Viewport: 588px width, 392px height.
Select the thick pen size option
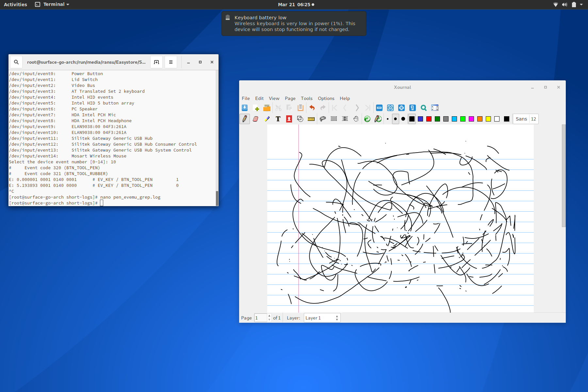pos(403,119)
